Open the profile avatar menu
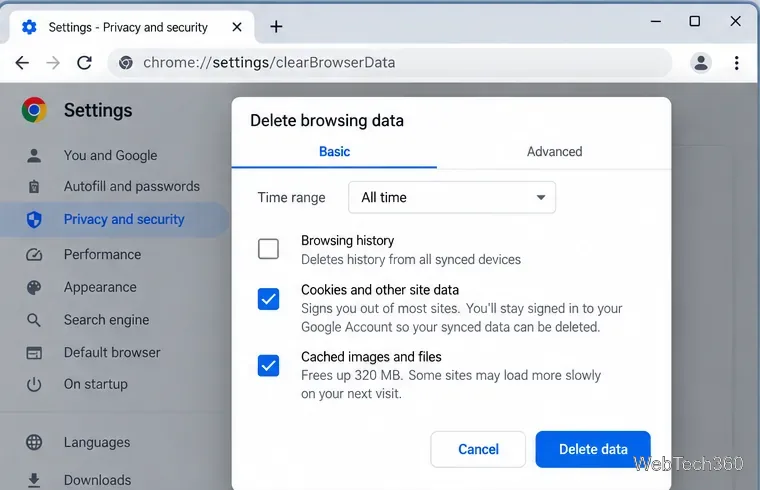The height and width of the screenshot is (490, 760). point(701,63)
